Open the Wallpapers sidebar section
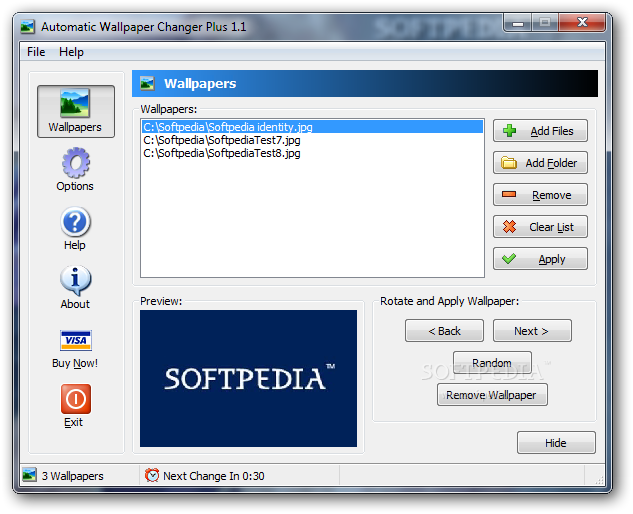Viewport: 633px width, 514px height. [x=76, y=111]
